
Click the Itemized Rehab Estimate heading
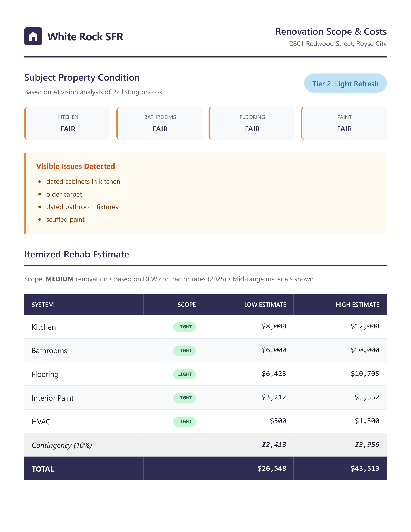[77, 254]
